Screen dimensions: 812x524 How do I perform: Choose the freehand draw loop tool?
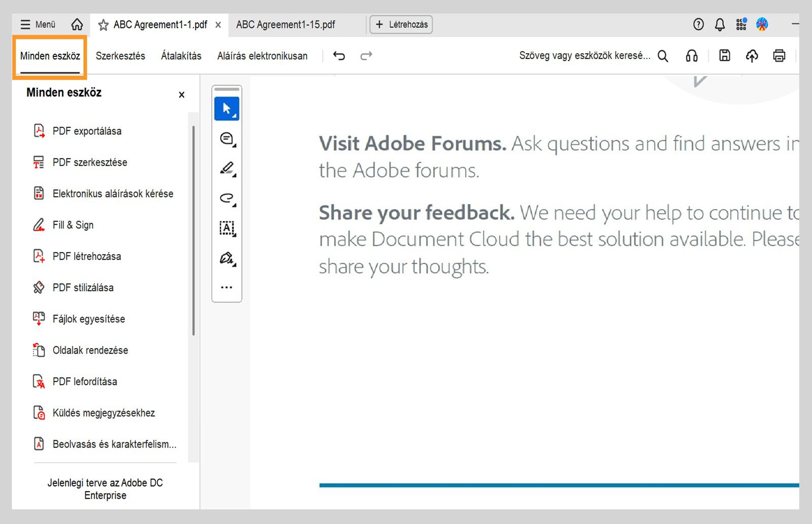coord(226,198)
